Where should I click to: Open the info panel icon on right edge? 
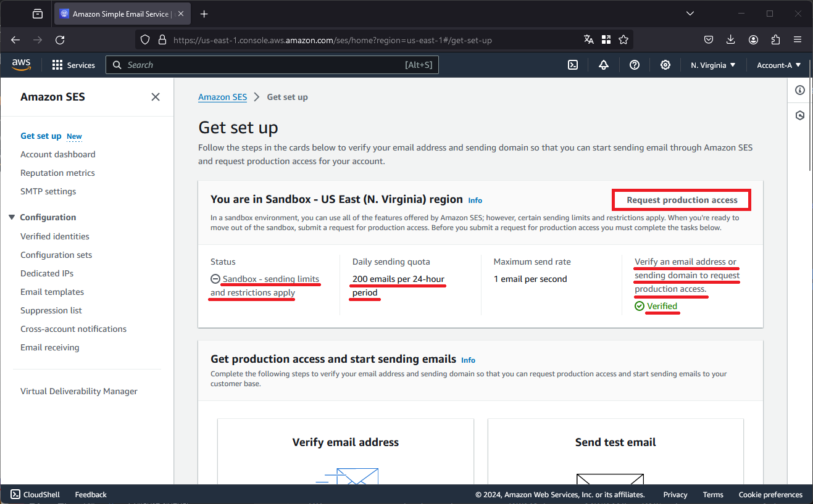point(800,90)
